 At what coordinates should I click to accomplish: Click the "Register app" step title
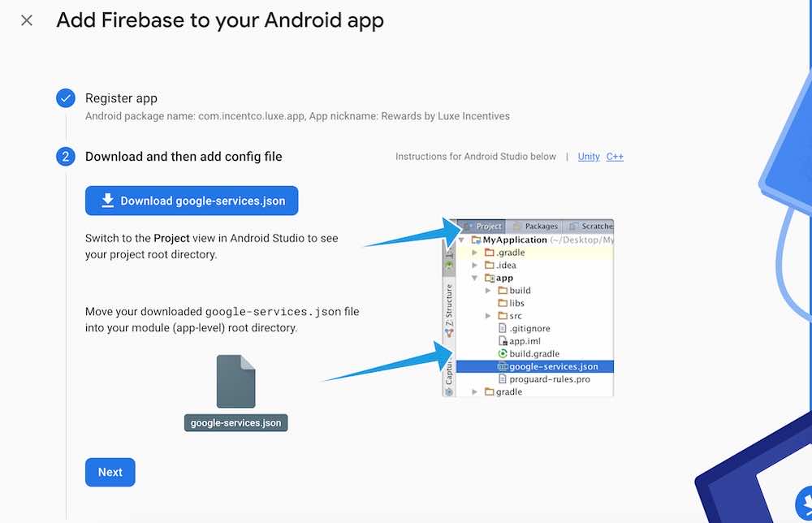coord(121,98)
